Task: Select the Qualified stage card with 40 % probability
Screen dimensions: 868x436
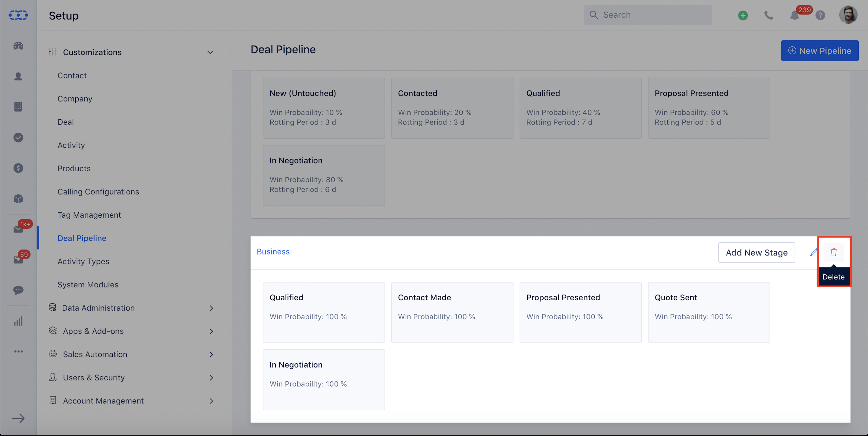Action: [x=580, y=108]
